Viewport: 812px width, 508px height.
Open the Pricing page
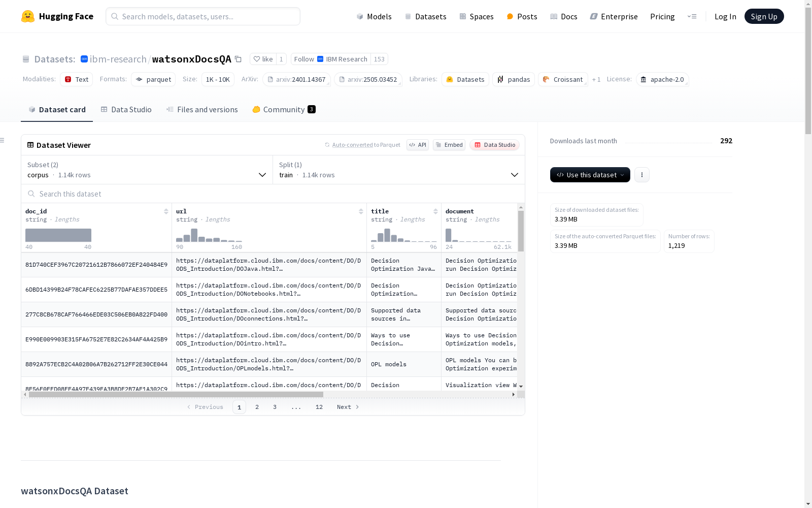tap(662, 16)
